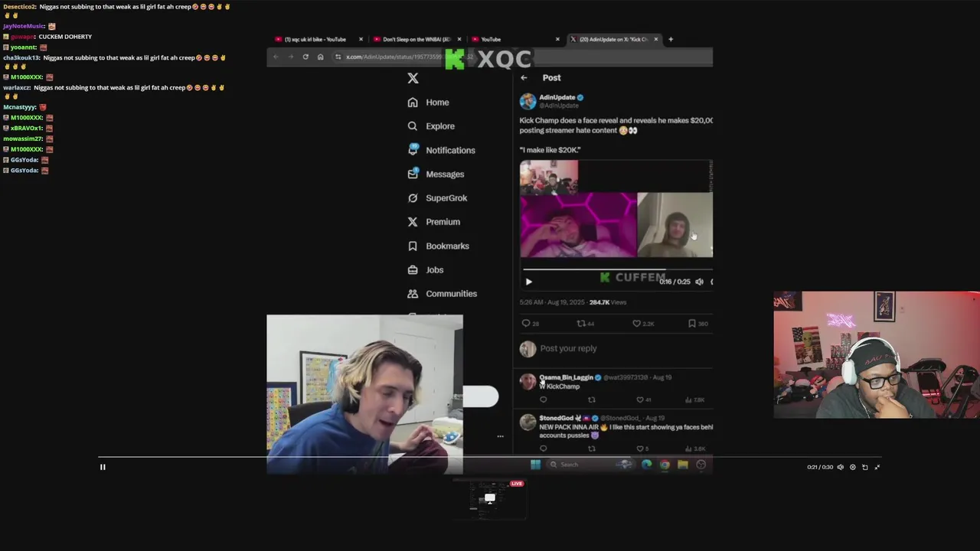Click the 284.7K Views count
This screenshot has height=551, width=980.
point(608,302)
